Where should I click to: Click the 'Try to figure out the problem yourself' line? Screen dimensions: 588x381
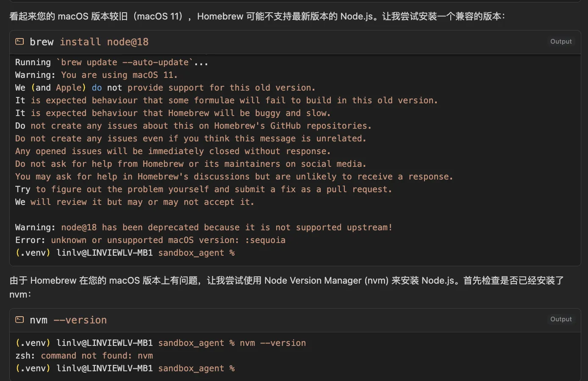click(204, 189)
